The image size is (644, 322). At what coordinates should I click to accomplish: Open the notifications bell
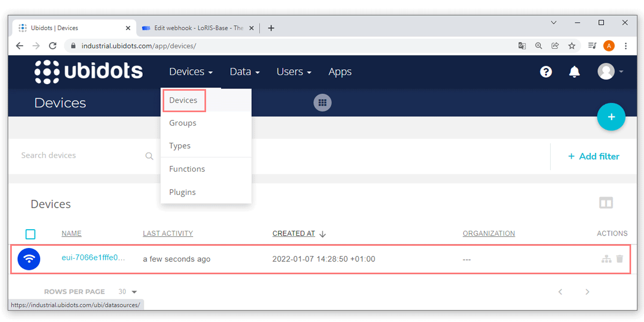(x=574, y=72)
